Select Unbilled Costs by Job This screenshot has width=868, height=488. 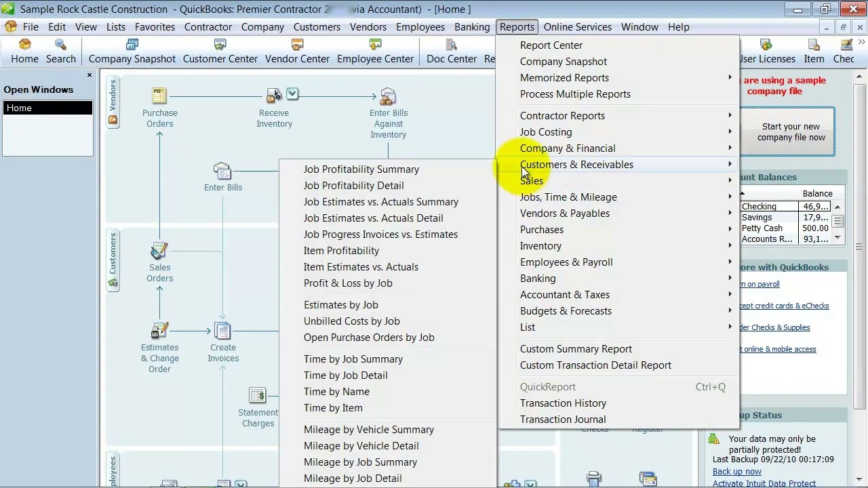pos(352,321)
